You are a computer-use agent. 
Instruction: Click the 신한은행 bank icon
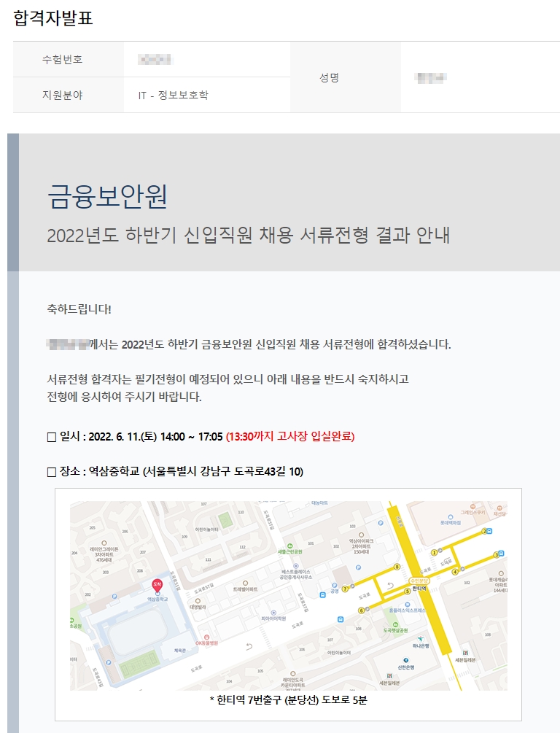(405, 660)
